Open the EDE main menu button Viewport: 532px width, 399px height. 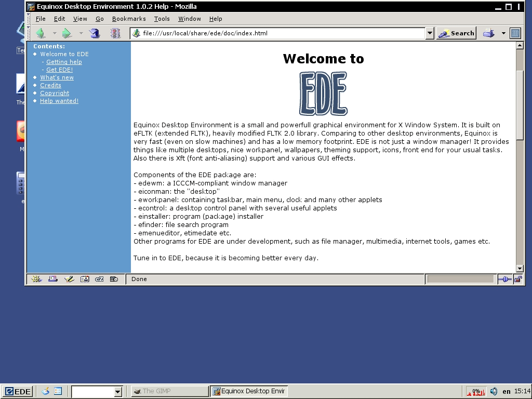pos(18,391)
